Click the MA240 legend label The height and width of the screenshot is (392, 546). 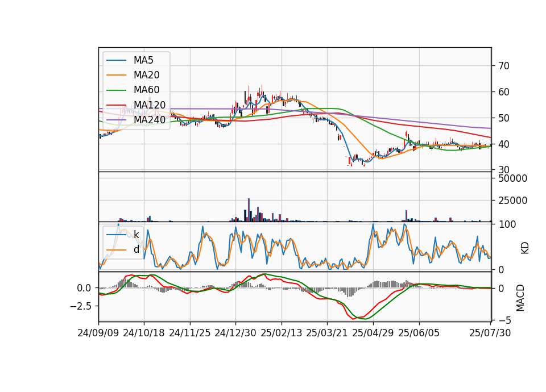[150, 120]
